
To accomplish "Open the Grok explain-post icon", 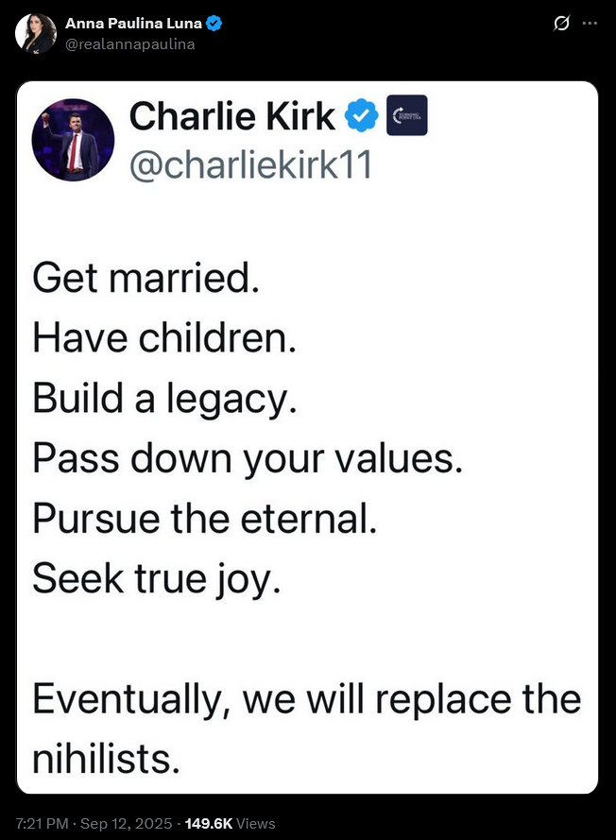I will [561, 24].
